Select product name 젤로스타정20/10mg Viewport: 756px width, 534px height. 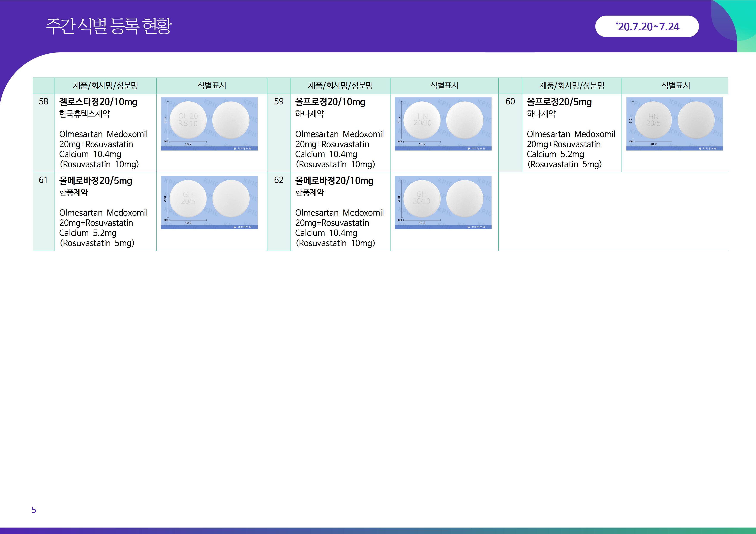[98, 102]
